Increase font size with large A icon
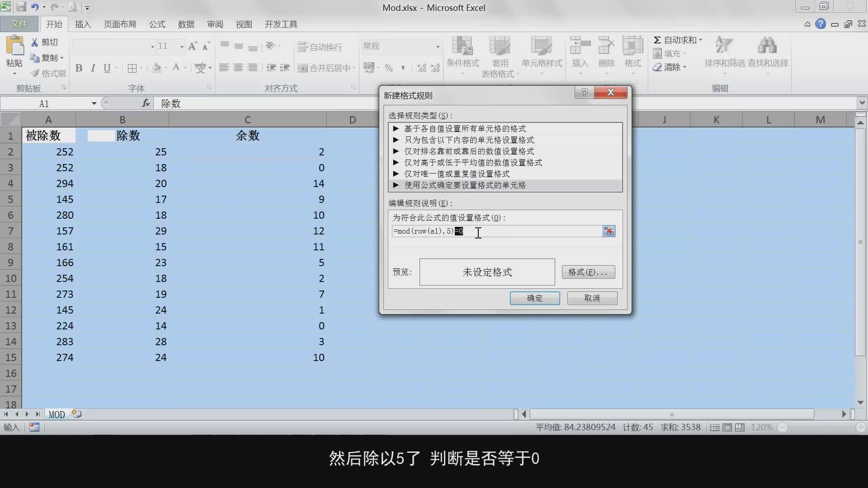The image size is (868, 488). pos(192,46)
